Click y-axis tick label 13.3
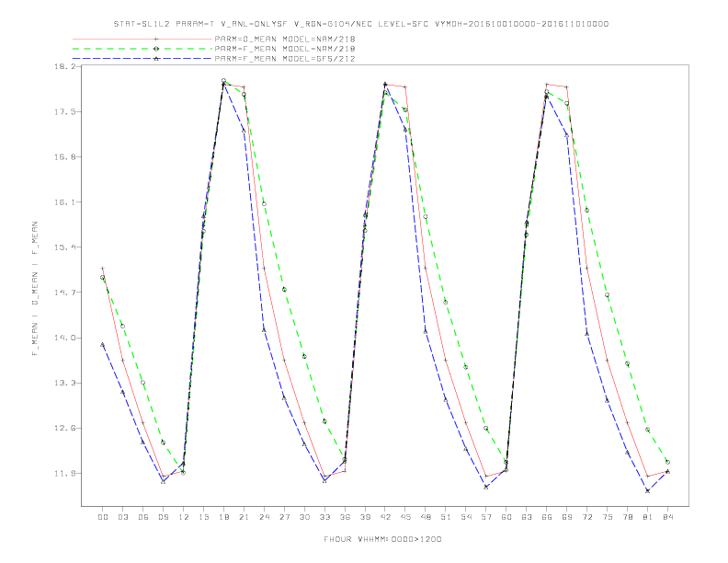The height and width of the screenshot is (563, 728). click(64, 384)
